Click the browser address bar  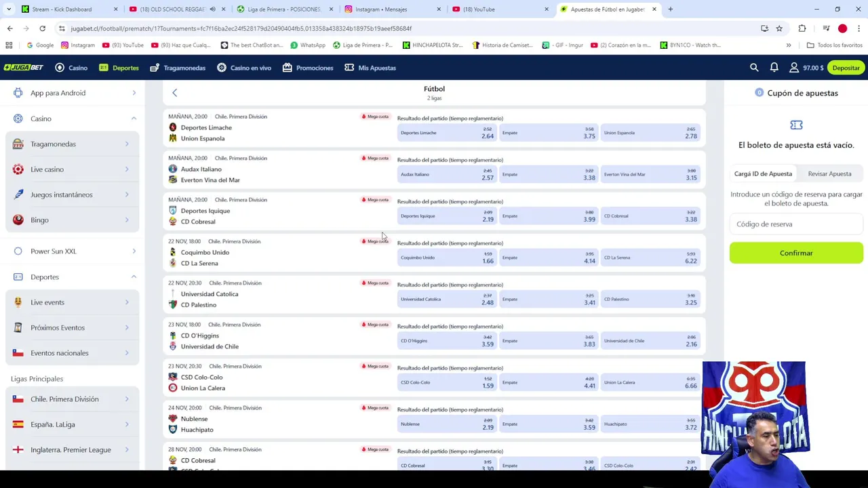(x=407, y=28)
